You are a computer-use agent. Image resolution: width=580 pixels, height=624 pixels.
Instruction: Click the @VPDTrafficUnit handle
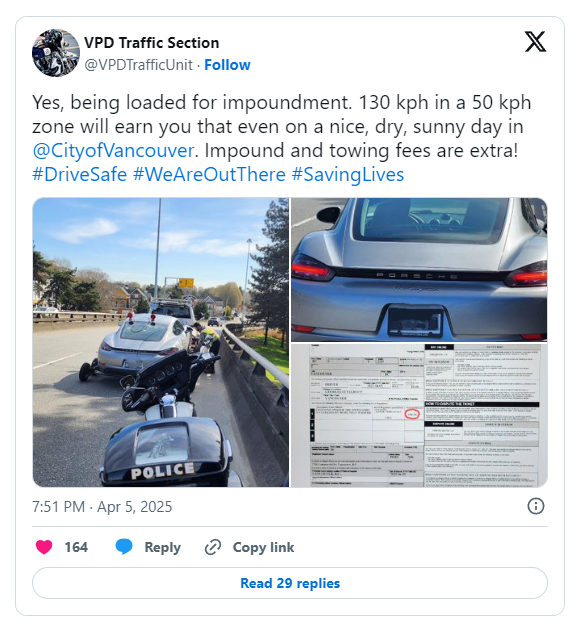coord(139,65)
